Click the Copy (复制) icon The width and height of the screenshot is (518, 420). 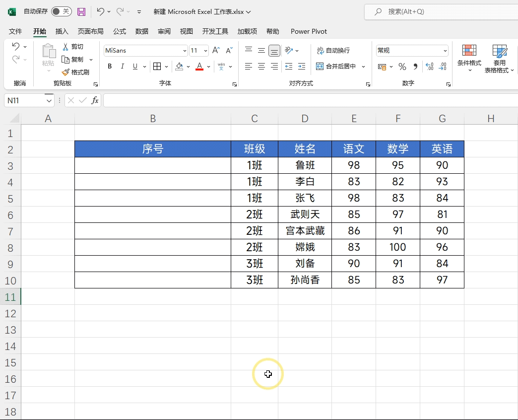pos(65,60)
